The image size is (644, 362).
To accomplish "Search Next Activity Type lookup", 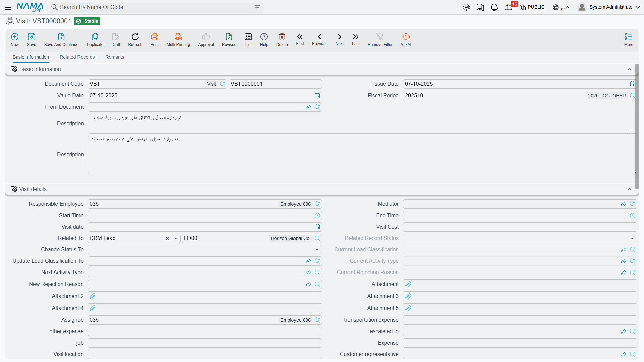I will pos(317,273).
